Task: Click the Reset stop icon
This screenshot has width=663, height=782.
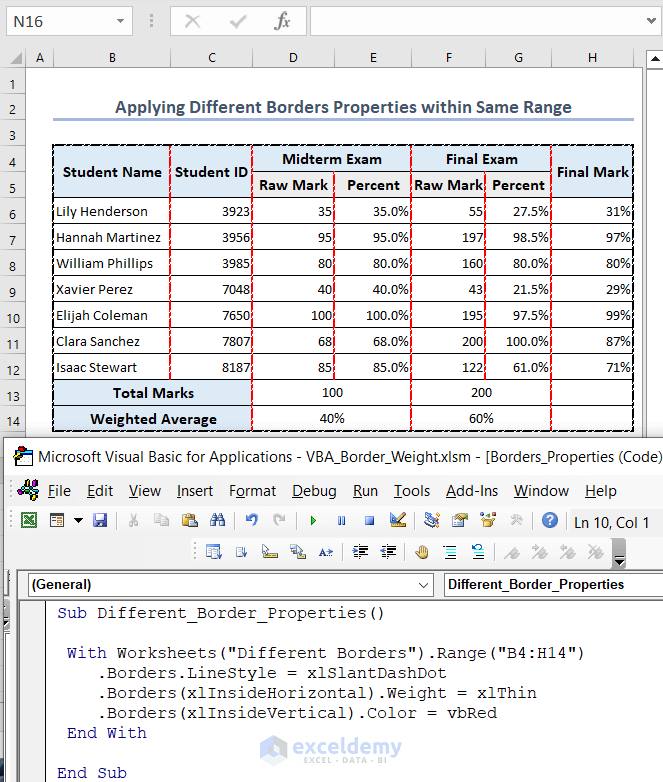Action: pos(369,521)
